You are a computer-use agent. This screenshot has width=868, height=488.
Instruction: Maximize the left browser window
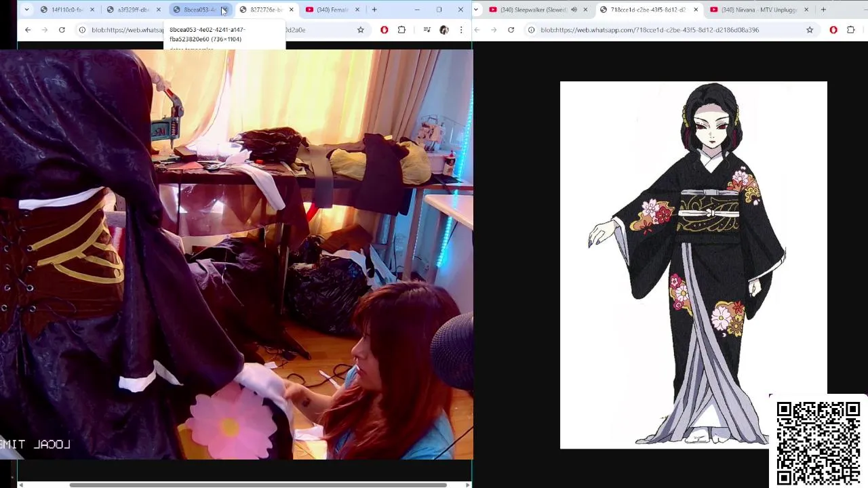click(439, 9)
